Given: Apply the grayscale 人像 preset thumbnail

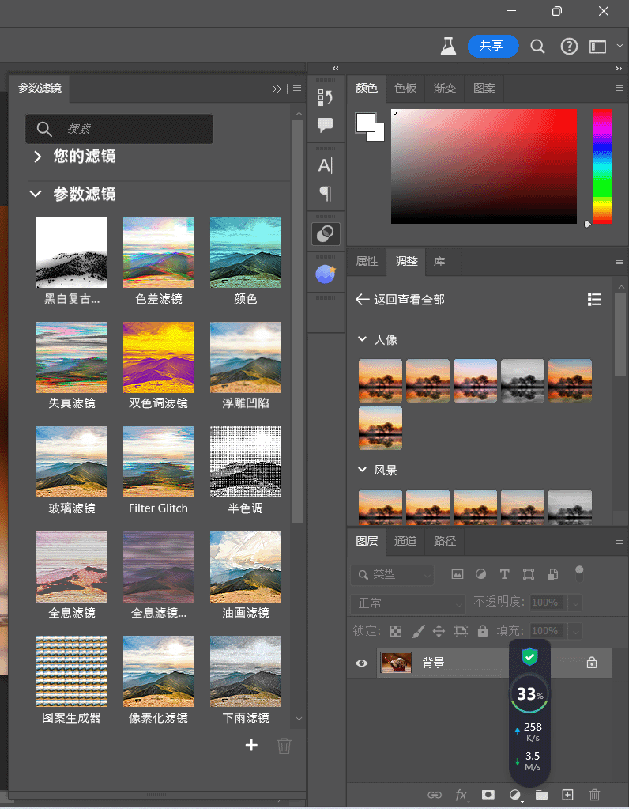Looking at the screenshot, I should coord(522,381).
